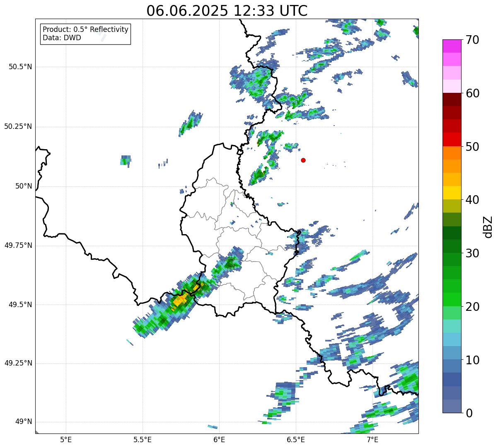
Task: Click the latitude label 50.25°N
Action: pos(18,126)
